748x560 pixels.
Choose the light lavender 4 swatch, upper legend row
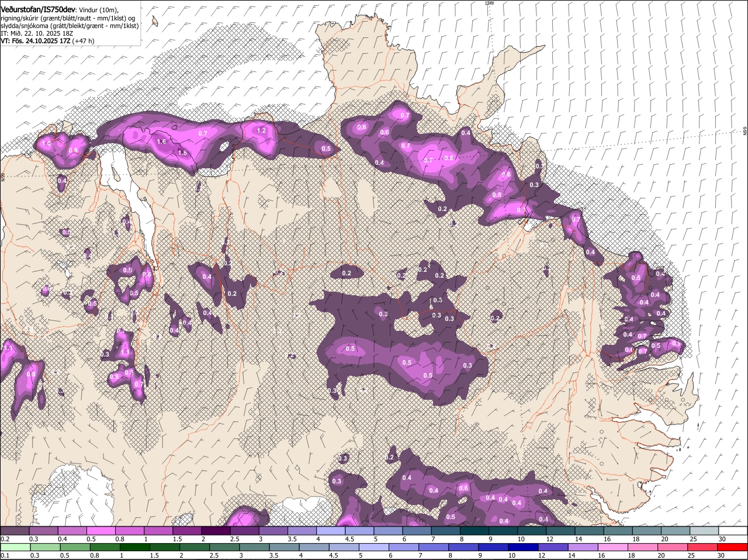tap(331, 531)
